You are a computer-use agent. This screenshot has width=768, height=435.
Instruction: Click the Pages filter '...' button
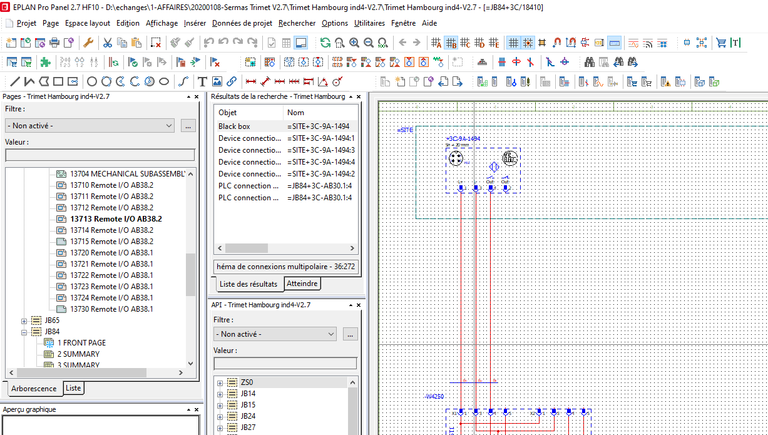[x=188, y=125]
